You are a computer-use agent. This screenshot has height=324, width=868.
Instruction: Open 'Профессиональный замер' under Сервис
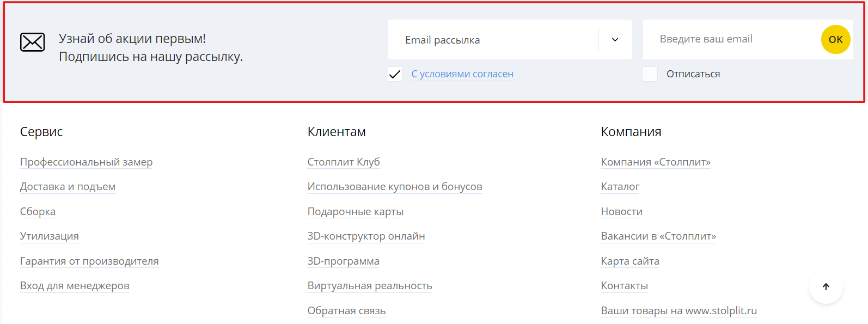point(86,162)
